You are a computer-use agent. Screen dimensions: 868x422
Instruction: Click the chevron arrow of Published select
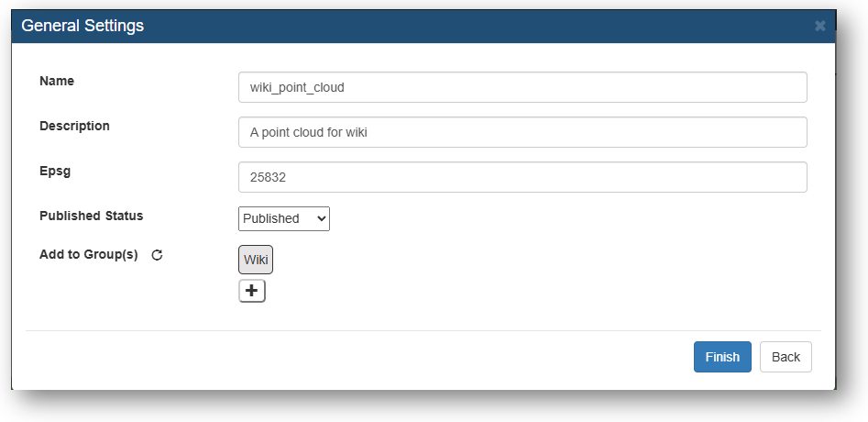pos(320,218)
